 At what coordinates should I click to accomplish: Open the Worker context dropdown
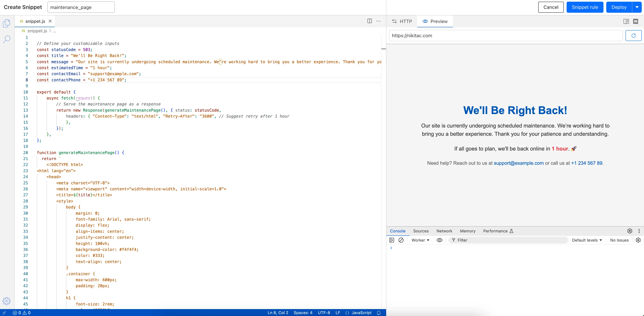click(420, 240)
